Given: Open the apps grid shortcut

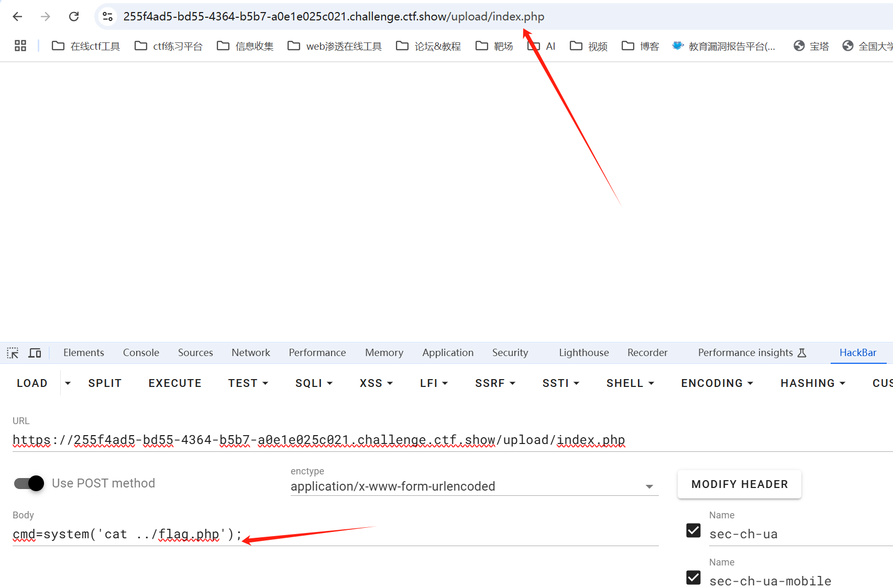Looking at the screenshot, I should 20,46.
